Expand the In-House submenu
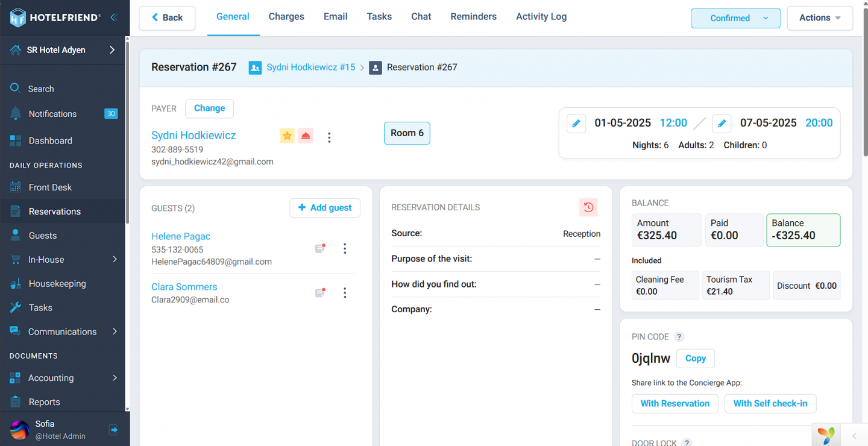This screenshot has width=868, height=446. pyautogui.click(x=115, y=260)
